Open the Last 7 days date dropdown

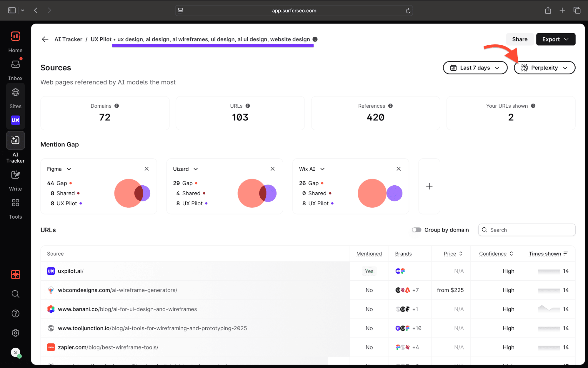coord(475,68)
